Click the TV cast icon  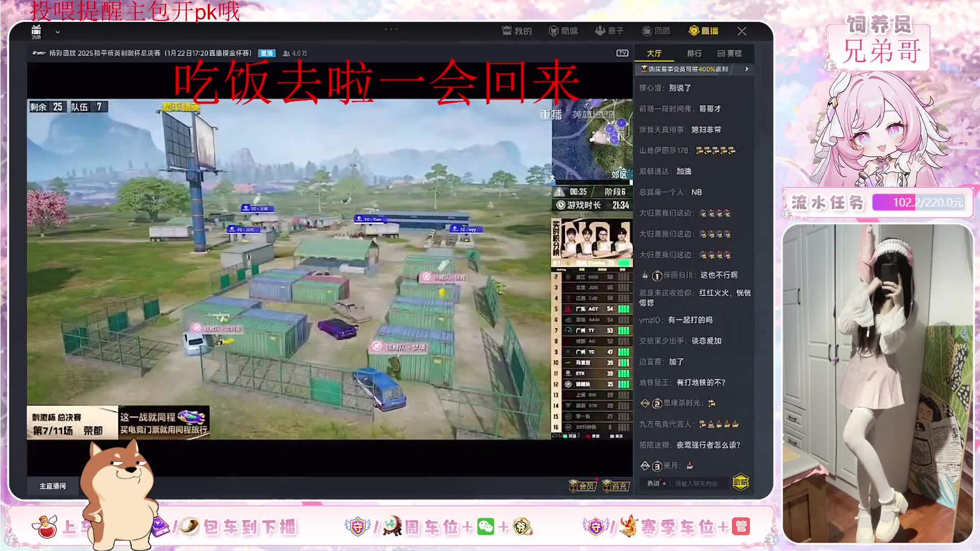point(622,53)
